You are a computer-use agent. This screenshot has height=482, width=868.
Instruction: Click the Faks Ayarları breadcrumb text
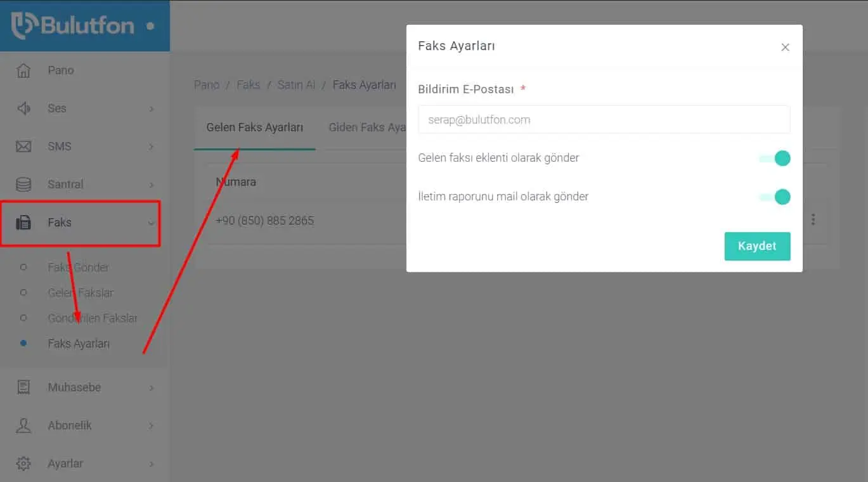click(365, 84)
